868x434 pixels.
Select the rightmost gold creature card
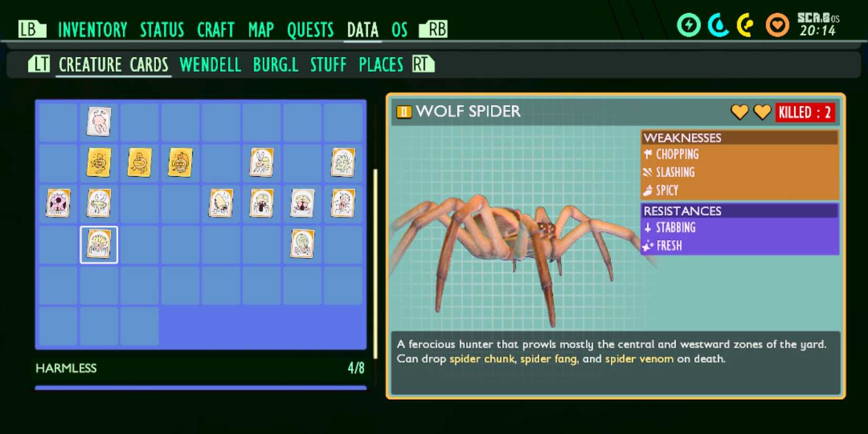coord(180,163)
